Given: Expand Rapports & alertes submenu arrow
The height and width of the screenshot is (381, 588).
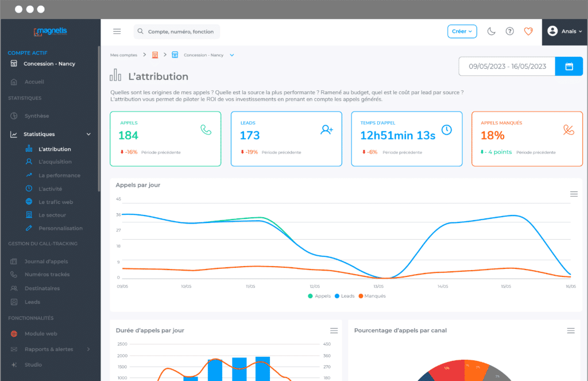Looking at the screenshot, I should [x=88, y=349].
